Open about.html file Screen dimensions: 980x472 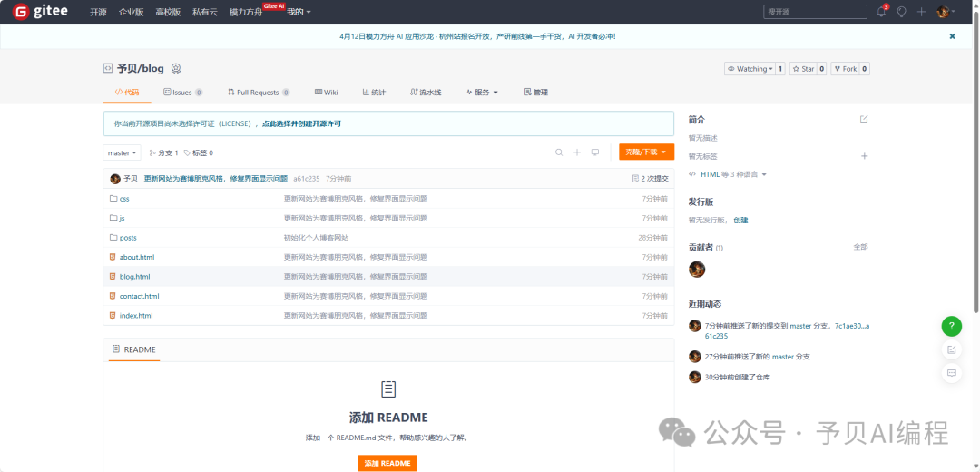(136, 257)
